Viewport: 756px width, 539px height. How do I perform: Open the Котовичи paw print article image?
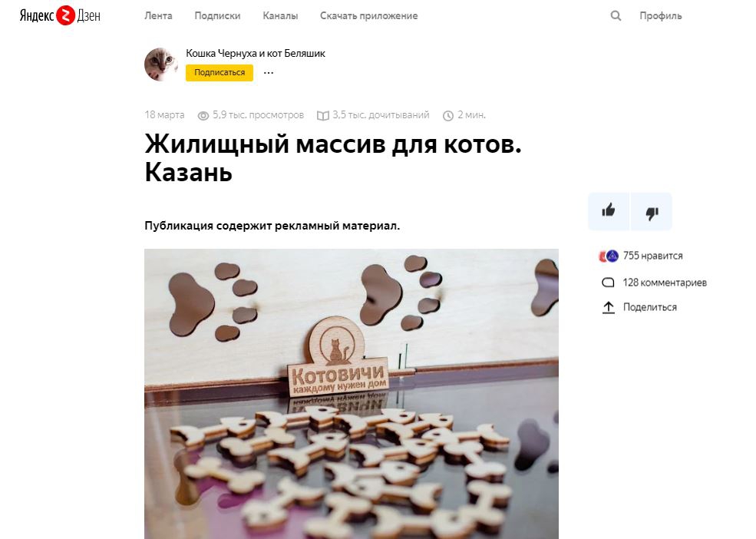[352, 394]
